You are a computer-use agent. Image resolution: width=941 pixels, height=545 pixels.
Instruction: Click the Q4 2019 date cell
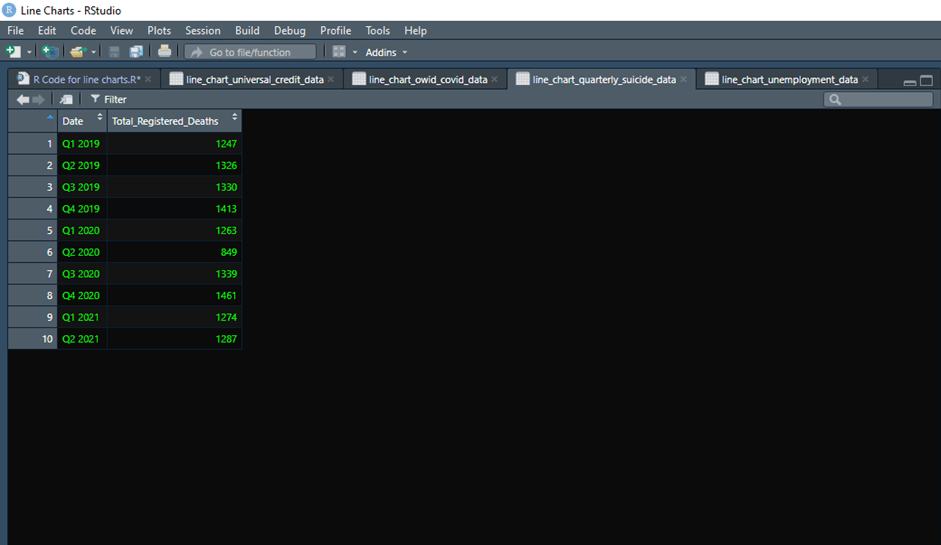81,209
